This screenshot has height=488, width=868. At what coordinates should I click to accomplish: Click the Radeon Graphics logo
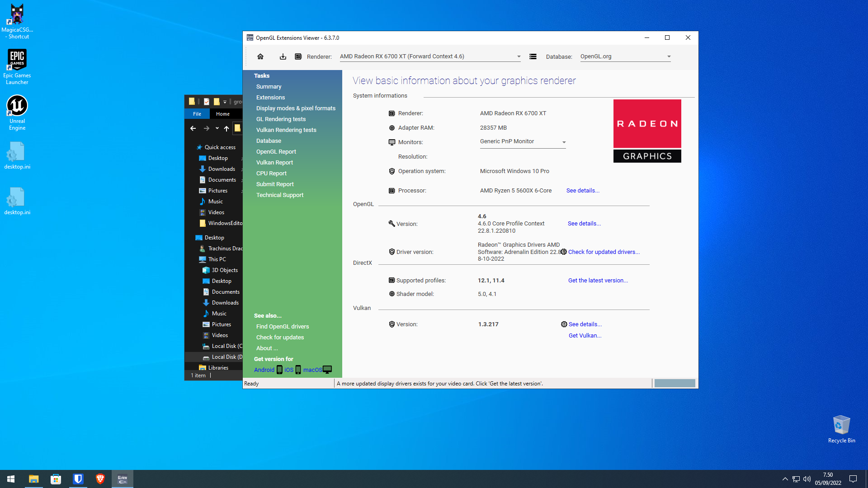pos(647,131)
